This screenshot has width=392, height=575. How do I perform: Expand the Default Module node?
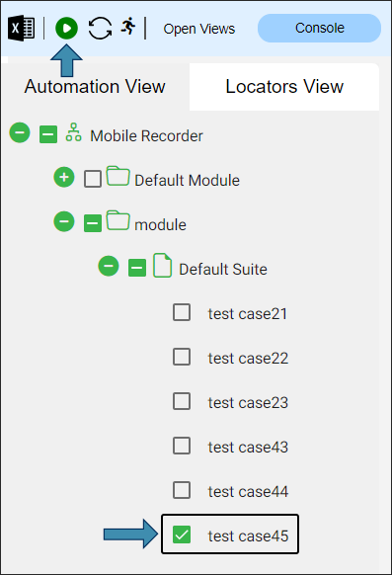[64, 177]
